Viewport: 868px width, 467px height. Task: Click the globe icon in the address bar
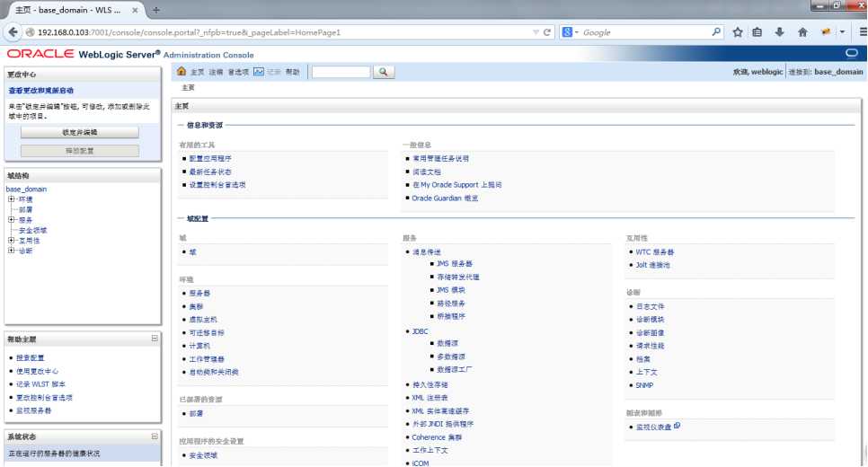click(31, 32)
